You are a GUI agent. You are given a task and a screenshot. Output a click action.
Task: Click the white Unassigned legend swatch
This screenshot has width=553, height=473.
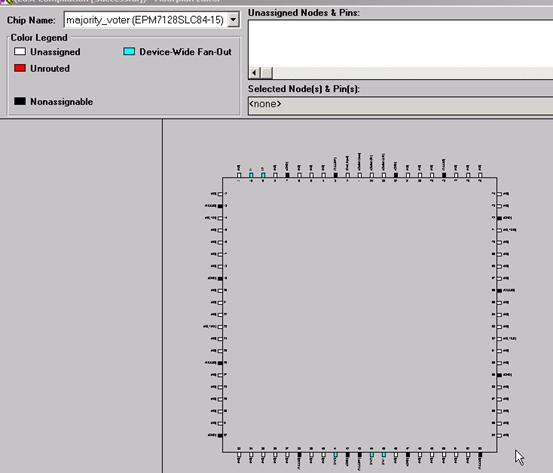(x=20, y=51)
